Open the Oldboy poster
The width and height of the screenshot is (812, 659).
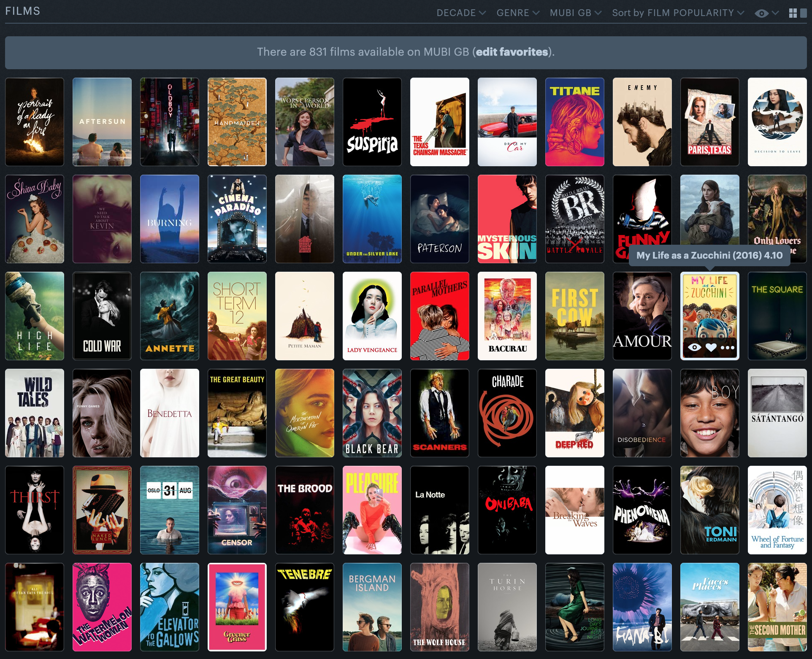[170, 122]
